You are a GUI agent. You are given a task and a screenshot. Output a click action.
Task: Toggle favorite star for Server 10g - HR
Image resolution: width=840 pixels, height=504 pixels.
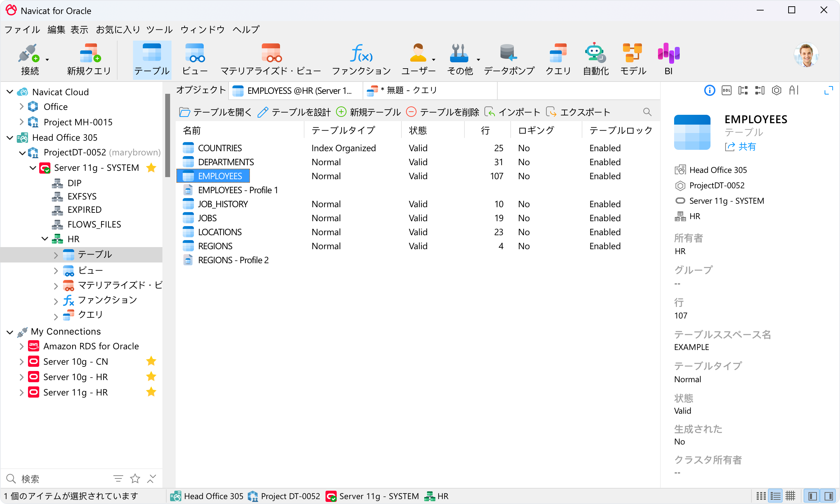click(x=151, y=376)
